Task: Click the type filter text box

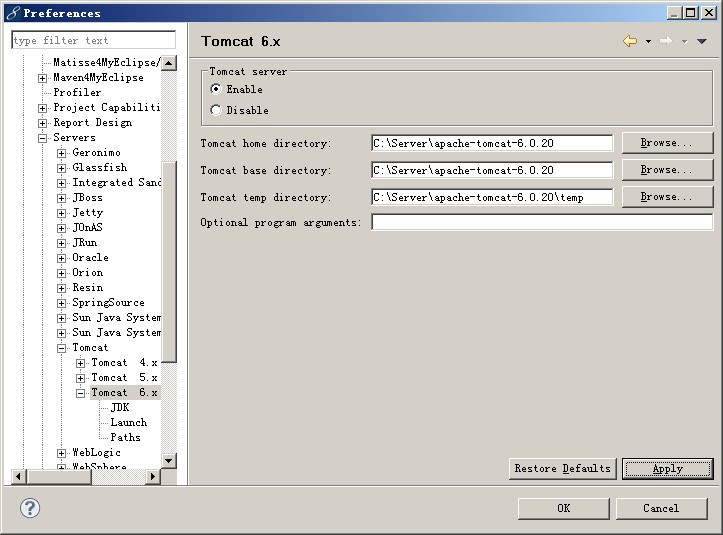Action: click(x=94, y=40)
